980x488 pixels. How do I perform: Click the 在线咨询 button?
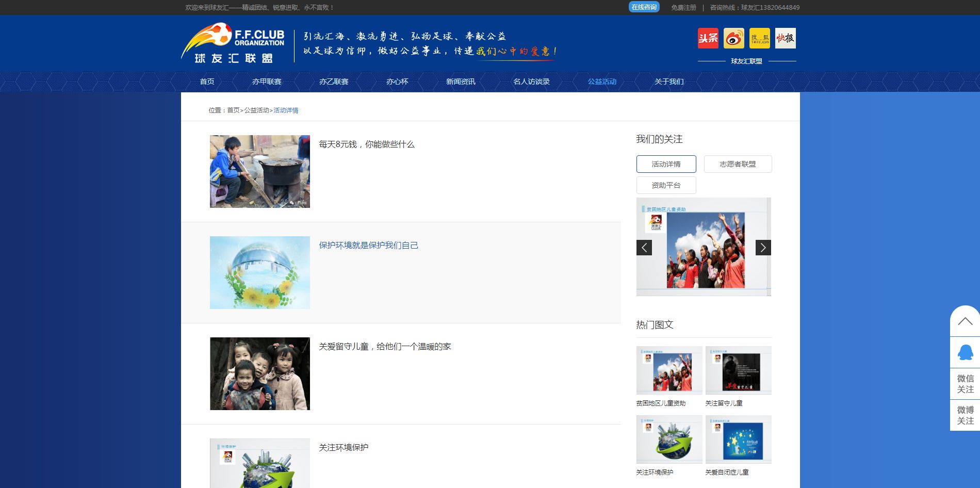coord(644,7)
